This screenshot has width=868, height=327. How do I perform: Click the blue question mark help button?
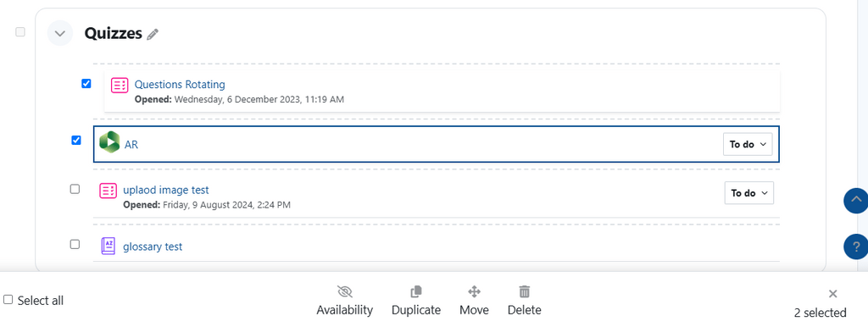click(856, 247)
